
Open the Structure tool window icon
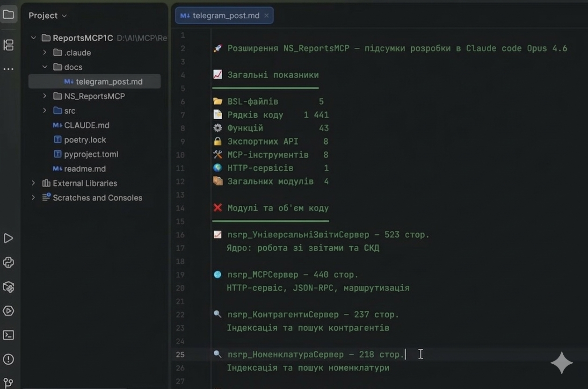click(8, 45)
